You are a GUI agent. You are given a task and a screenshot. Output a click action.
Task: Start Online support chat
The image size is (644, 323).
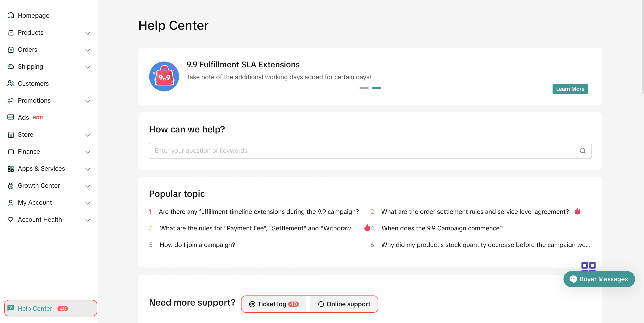coord(344,304)
